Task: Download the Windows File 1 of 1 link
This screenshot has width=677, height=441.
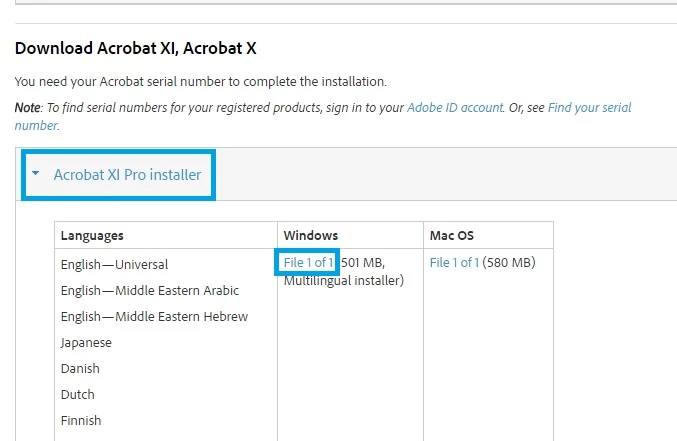Action: [x=308, y=262]
